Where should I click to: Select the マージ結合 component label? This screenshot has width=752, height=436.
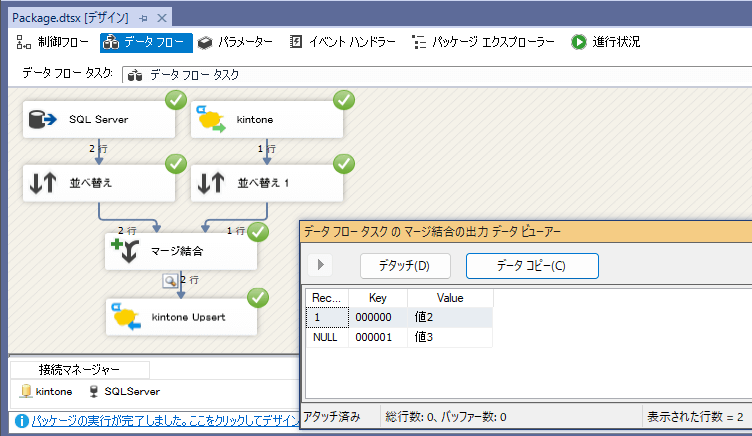[177, 251]
